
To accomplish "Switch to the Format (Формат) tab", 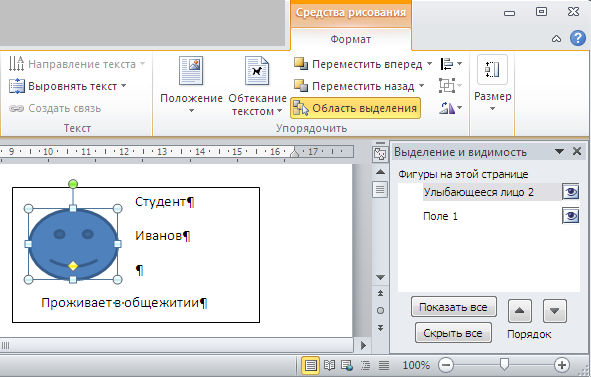I will tap(351, 39).
